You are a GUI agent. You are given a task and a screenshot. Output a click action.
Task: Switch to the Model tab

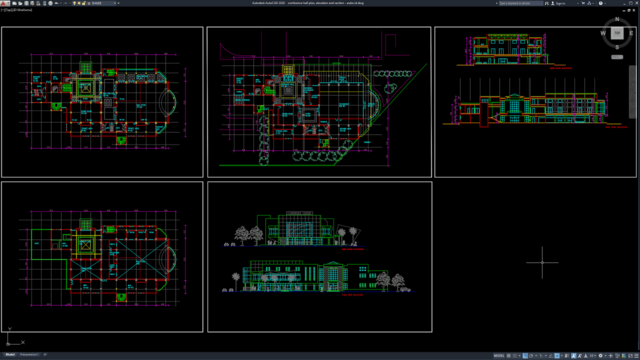(x=10, y=355)
